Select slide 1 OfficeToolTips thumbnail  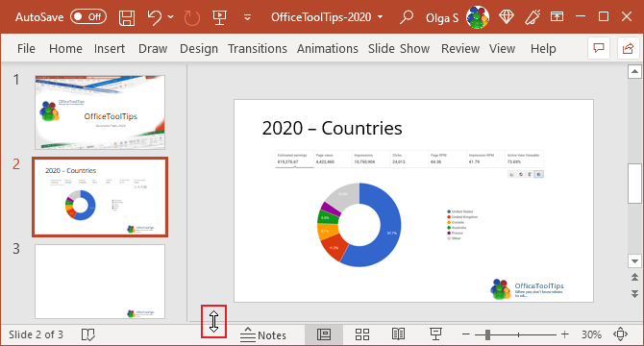100,112
